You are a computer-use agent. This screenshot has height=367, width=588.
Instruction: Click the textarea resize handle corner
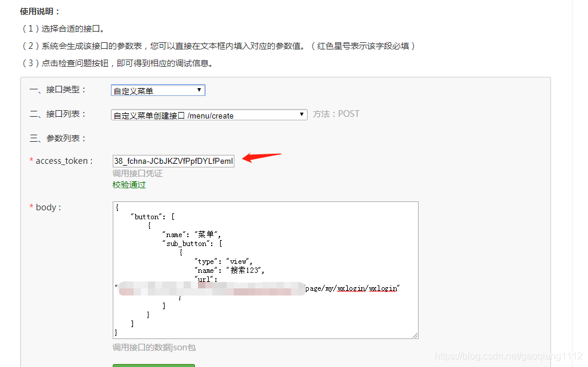(x=414, y=335)
